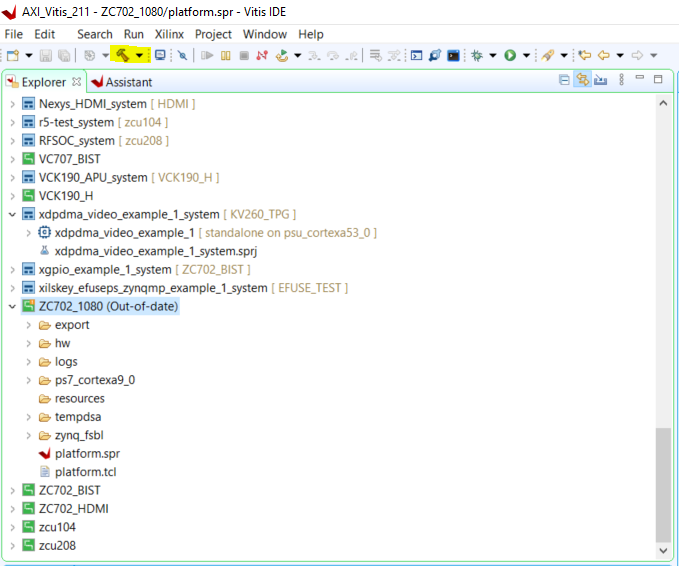Viewport: 679px width, 566px height.
Task: Click the monitor icon after the hammer
Action: tap(160, 55)
